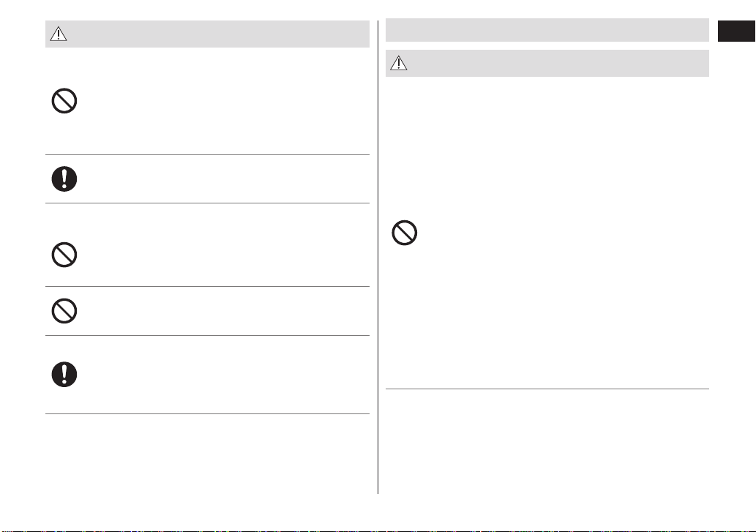Click the lower exclamation mandatory circle on left
This screenshot has height=532, width=756.
(x=64, y=375)
